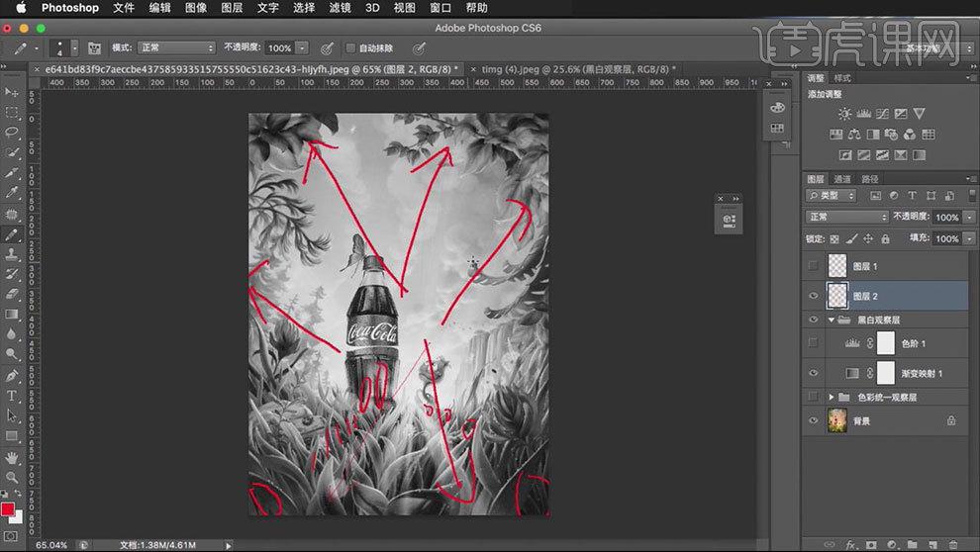Select the Eyedropper tool
This screenshot has width=980, height=552.
pos(11,193)
